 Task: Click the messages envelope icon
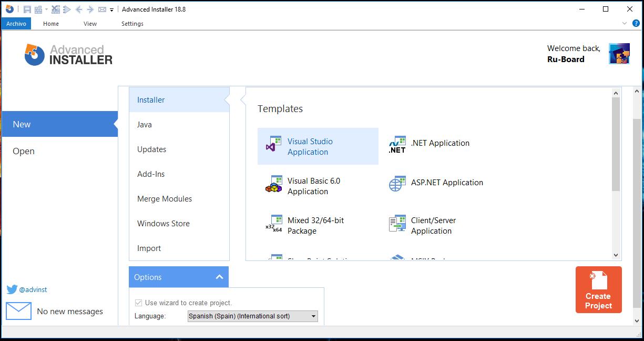19,311
